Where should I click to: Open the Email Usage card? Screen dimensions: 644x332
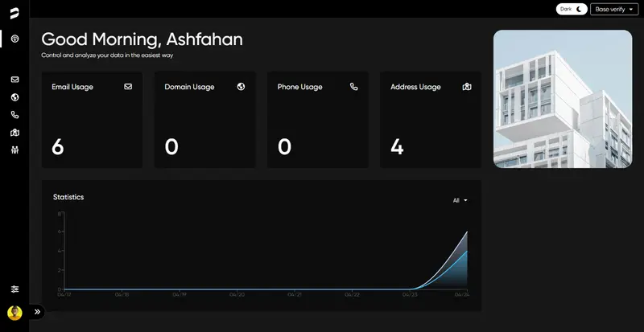(x=92, y=120)
